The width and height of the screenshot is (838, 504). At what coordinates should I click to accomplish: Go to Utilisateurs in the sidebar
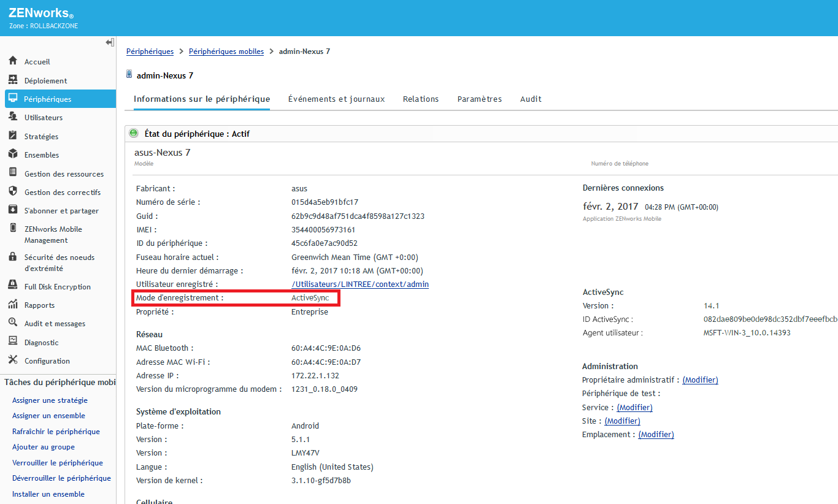pos(44,118)
